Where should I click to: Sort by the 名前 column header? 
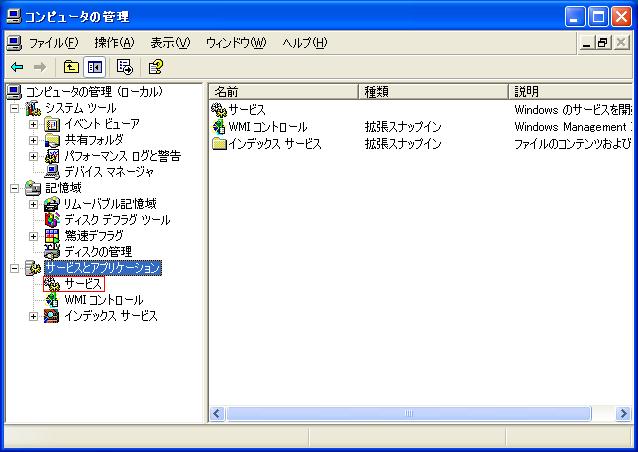pyautogui.click(x=284, y=92)
